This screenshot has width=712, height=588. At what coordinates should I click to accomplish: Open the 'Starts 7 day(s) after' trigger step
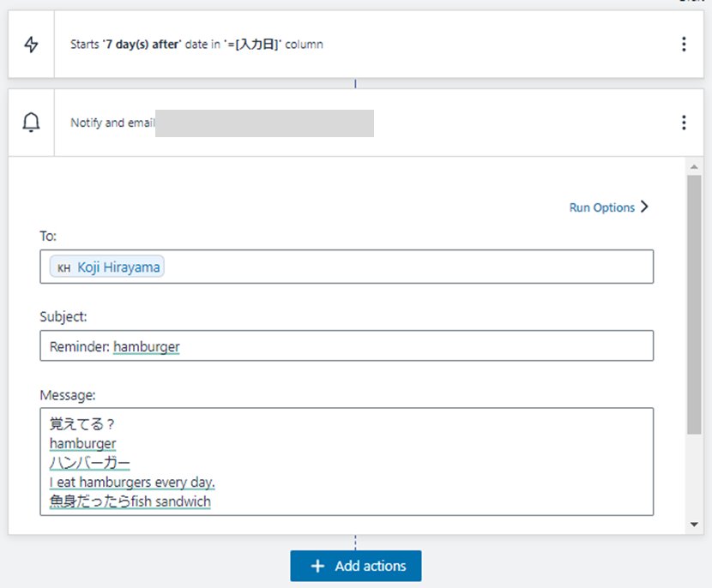tap(196, 45)
